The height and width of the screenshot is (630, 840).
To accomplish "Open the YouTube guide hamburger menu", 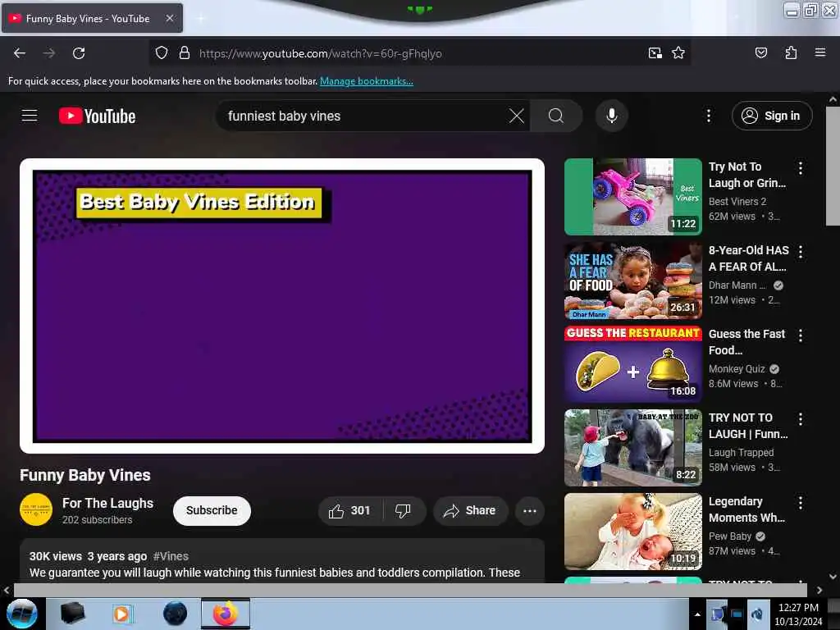I will click(30, 116).
